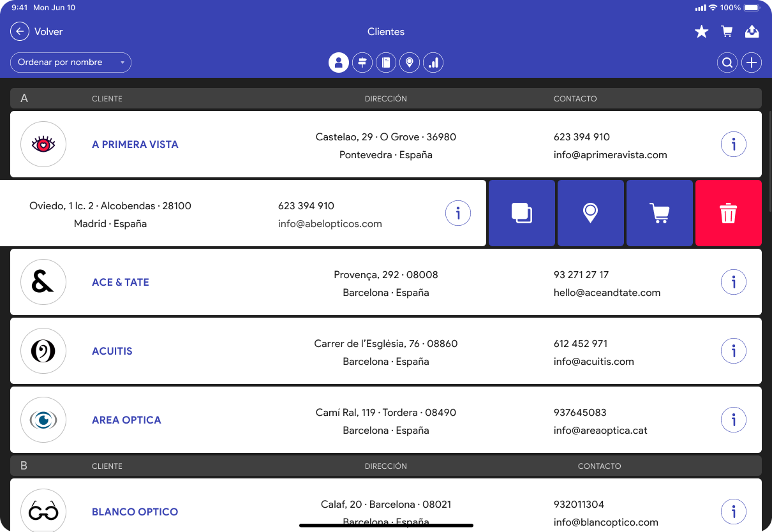Open client A PRIMERA VISTA
The height and width of the screenshot is (532, 772).
(x=135, y=144)
